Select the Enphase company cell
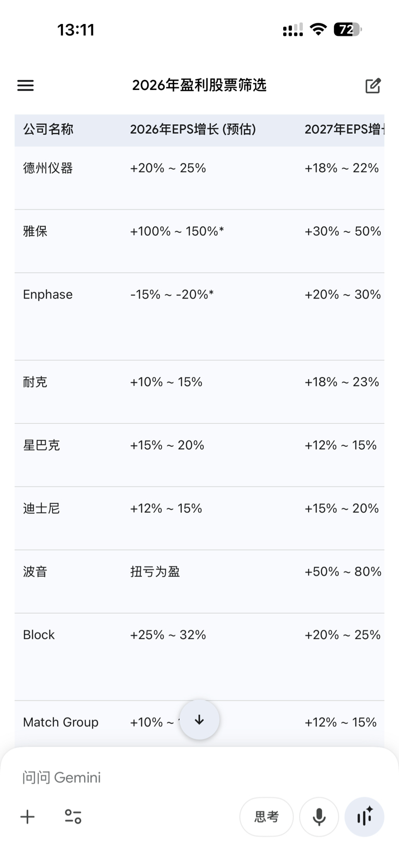This screenshot has width=399, height=868. [48, 294]
